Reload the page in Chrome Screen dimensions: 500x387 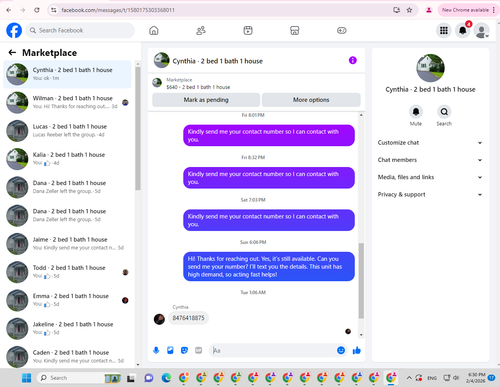pos(37,10)
